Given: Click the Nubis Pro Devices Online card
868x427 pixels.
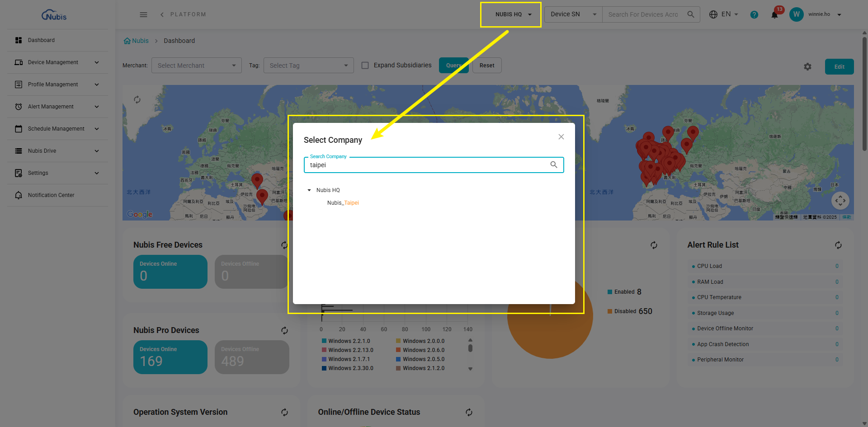Looking at the screenshot, I should pyautogui.click(x=170, y=357).
